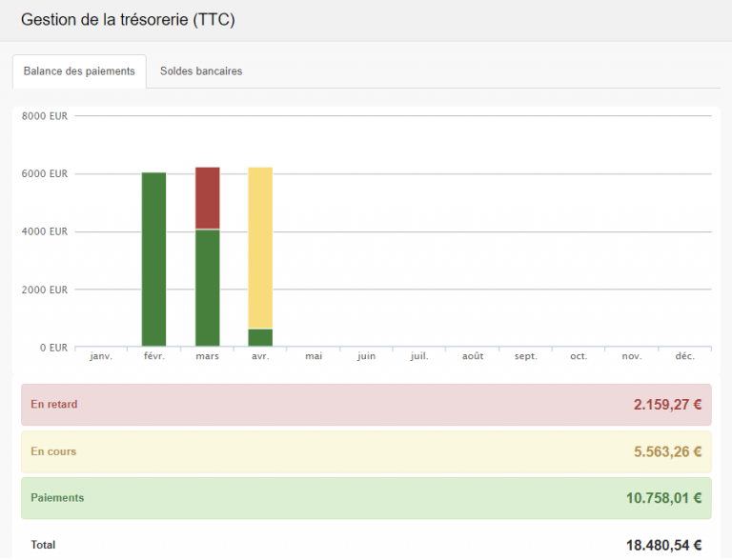The image size is (732, 560).
Task: Click the payments amount 10.758,01 €
Action: point(663,498)
